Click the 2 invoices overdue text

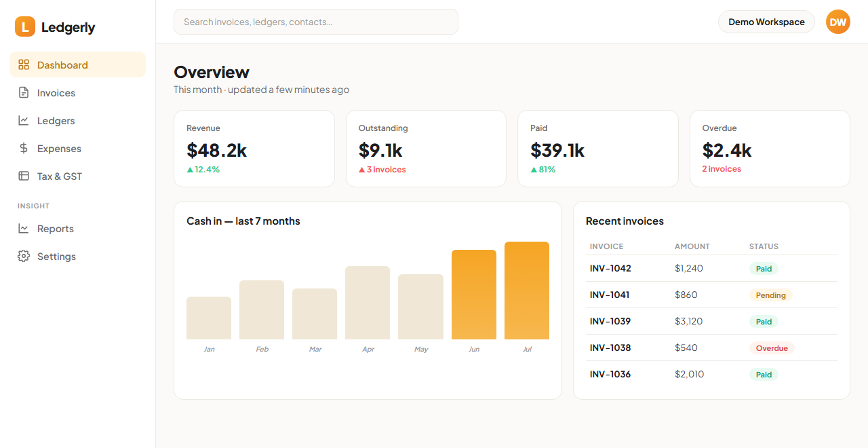722,169
